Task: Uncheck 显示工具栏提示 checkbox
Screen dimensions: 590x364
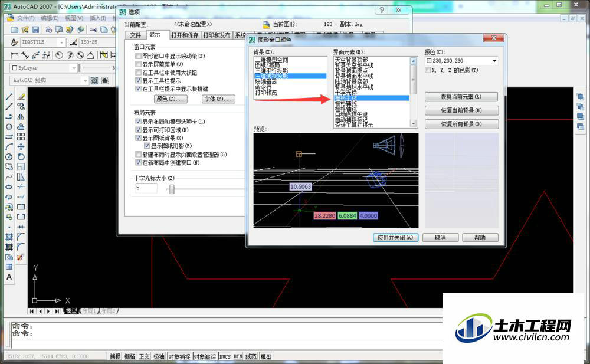Action: [139, 81]
